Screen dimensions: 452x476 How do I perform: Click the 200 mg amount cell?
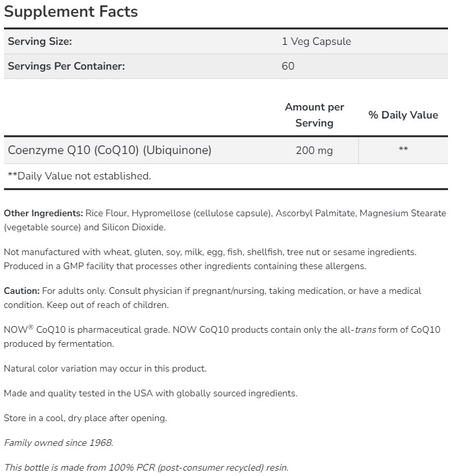[x=314, y=151]
